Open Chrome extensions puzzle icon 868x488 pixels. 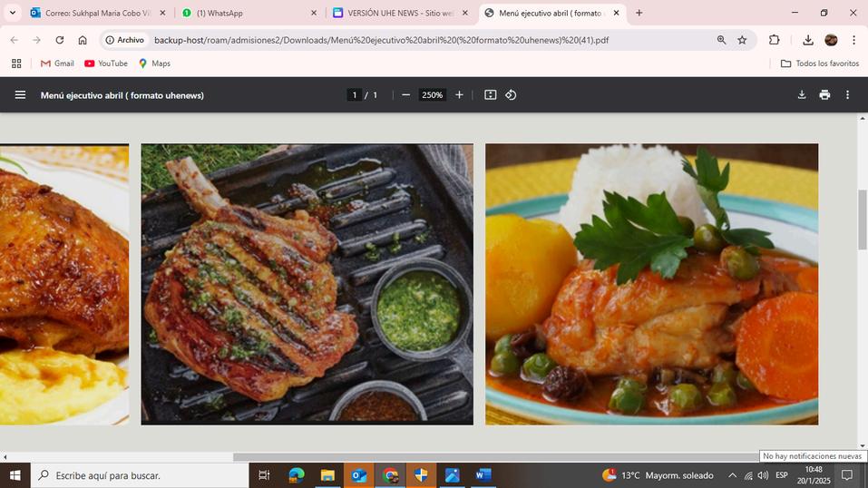(x=774, y=40)
